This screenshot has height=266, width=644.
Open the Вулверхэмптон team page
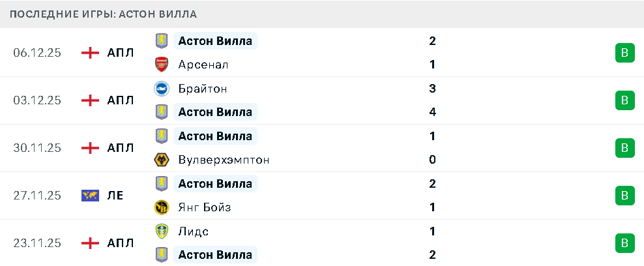[224, 160]
